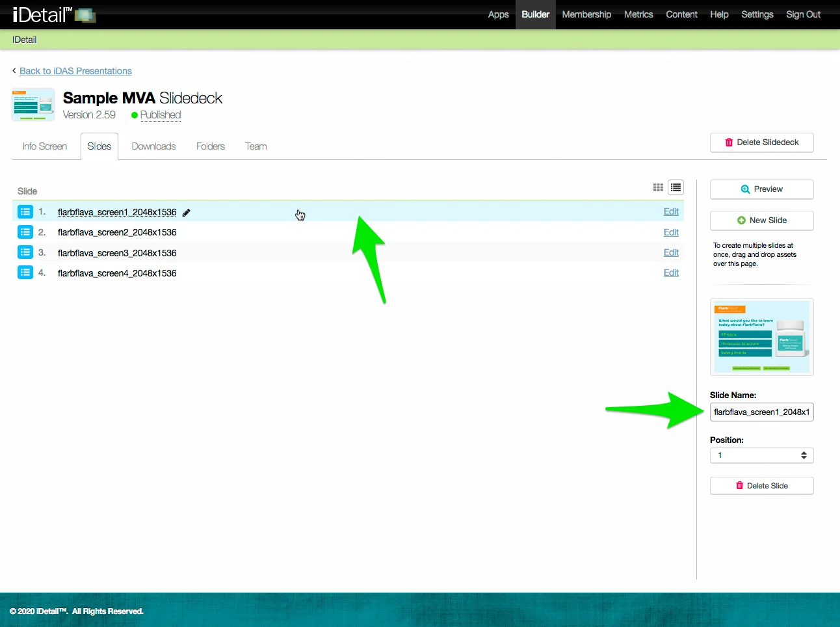840x627 pixels.
Task: Open the Apps menu
Action: [499, 14]
